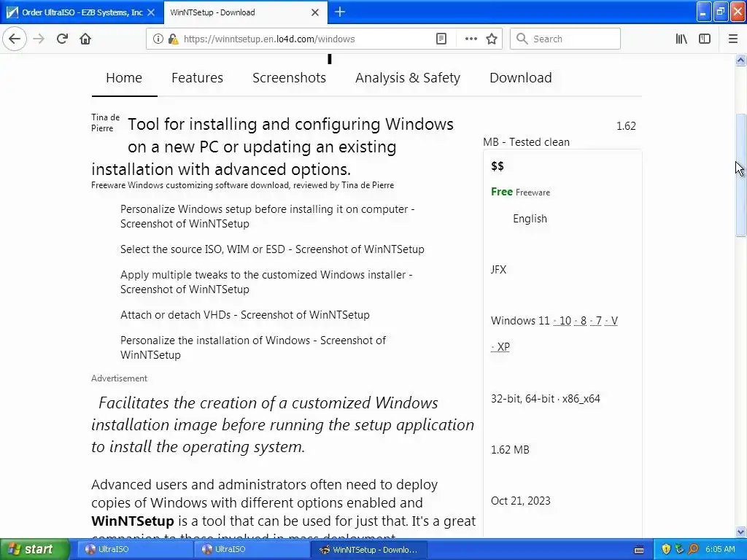
Task: Click the XP compatibility link
Action: tap(500, 346)
